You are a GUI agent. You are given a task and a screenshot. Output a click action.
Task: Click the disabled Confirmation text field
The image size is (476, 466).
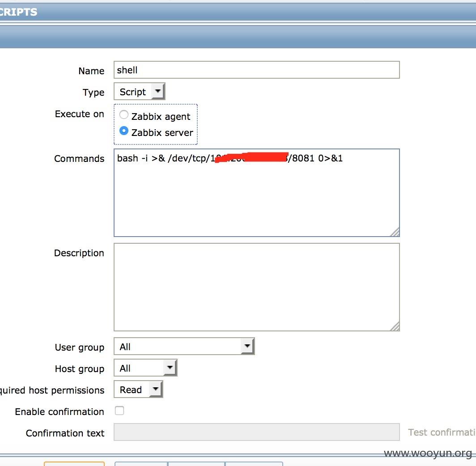point(256,432)
